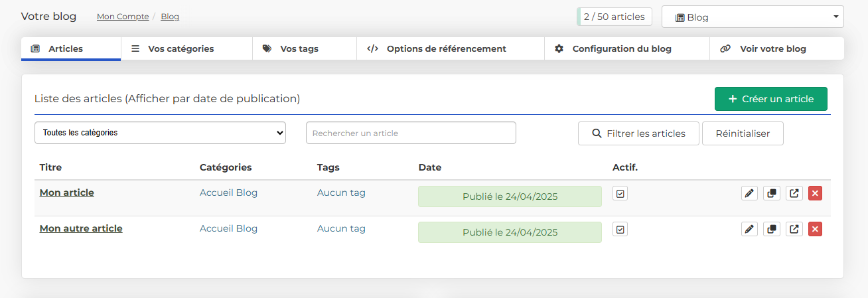Open "Mon article" in new window icon
The image size is (868, 298).
[794, 193]
